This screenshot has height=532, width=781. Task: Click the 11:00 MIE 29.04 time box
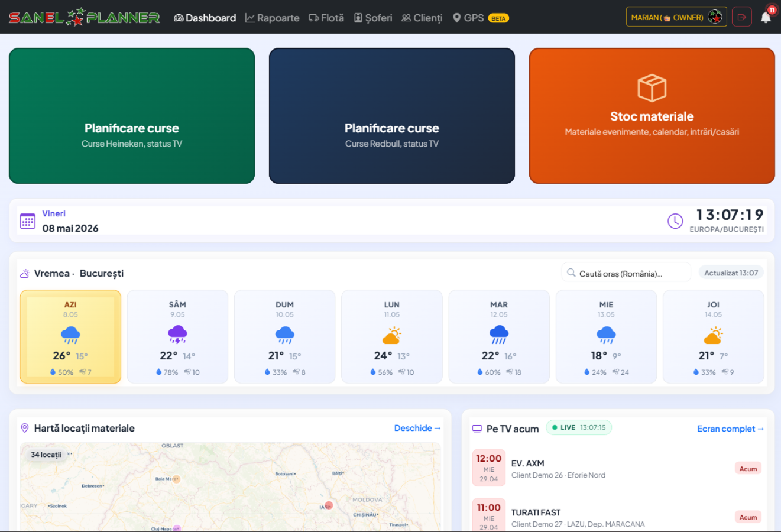(489, 515)
